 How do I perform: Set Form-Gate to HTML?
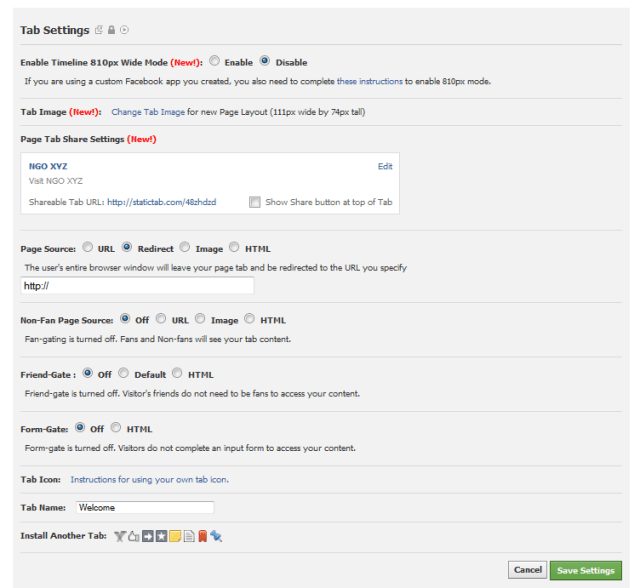116,427
